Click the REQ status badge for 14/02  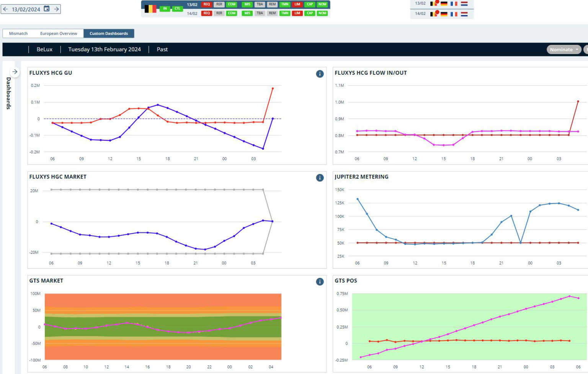tap(206, 13)
